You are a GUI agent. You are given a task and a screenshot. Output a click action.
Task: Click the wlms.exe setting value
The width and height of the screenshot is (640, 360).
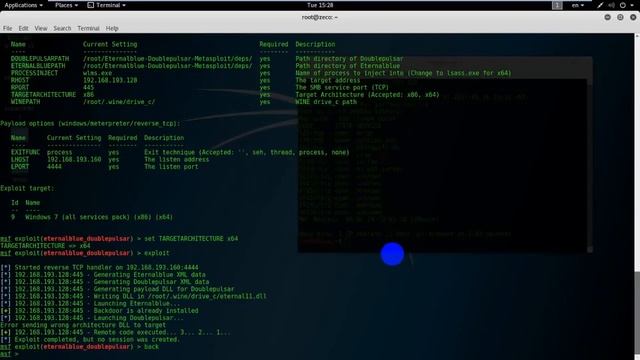click(x=97, y=73)
